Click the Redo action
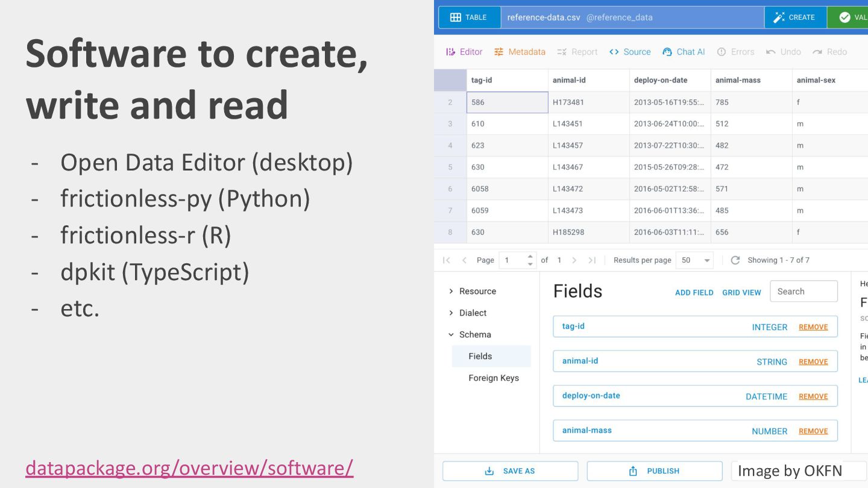The image size is (868, 488). 829,52
